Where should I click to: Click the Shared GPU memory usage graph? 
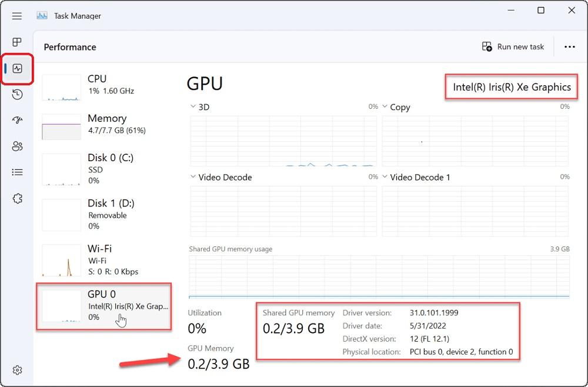[x=379, y=276]
